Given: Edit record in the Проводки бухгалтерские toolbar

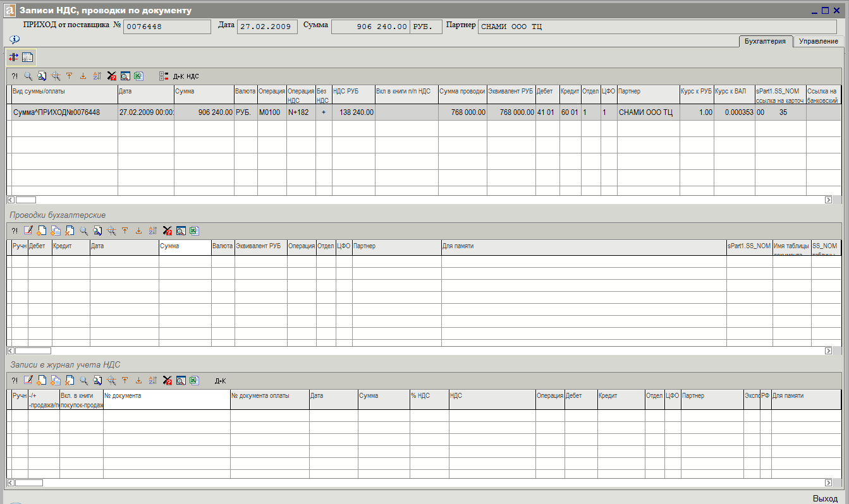Looking at the screenshot, I should [x=28, y=231].
